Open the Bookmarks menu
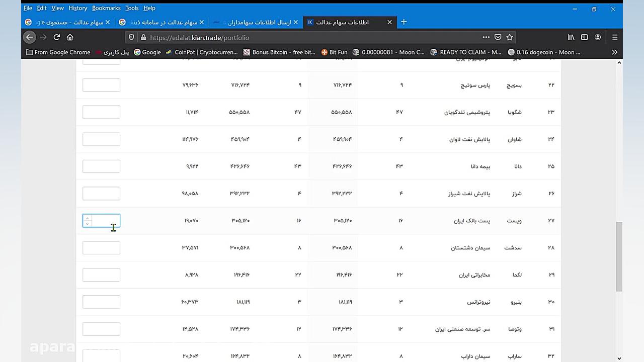Viewport: 644px width, 362px height. 106,8
